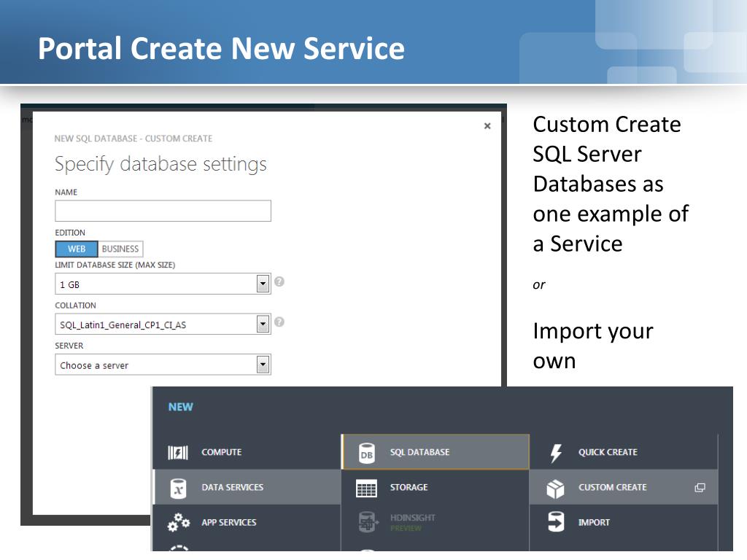Click the NAME field label
Screen dimensions: 747x560
point(66,192)
